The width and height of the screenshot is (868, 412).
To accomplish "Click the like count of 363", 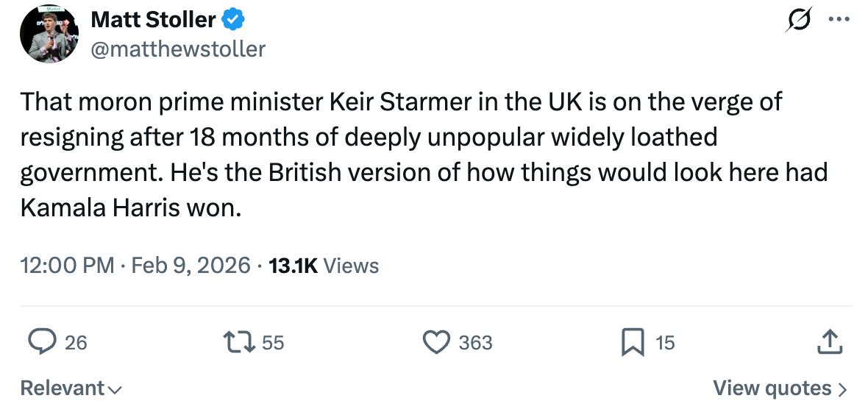I will (x=476, y=343).
